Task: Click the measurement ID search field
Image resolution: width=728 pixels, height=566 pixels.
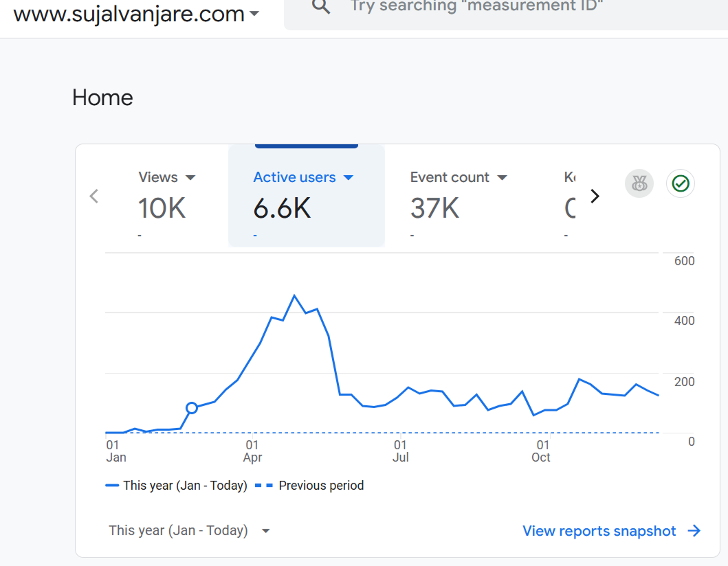Action: (481, 8)
